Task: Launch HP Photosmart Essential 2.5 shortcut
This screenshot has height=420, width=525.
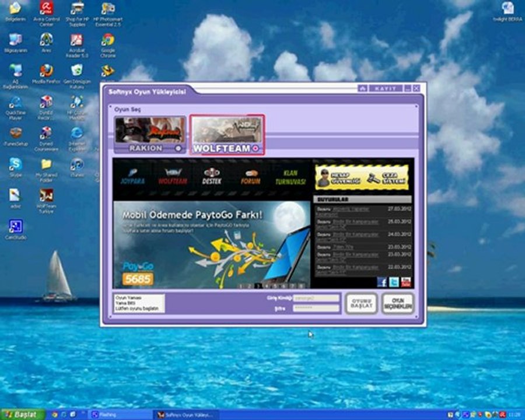Action: pyautogui.click(x=108, y=14)
